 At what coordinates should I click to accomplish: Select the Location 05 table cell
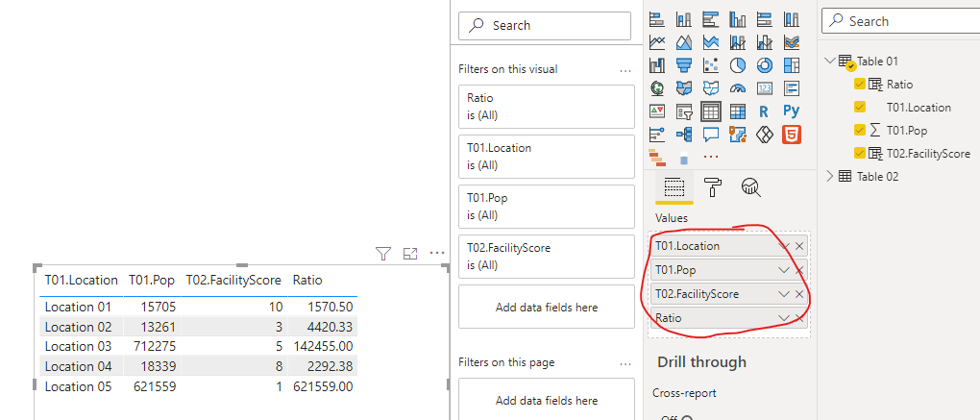pyautogui.click(x=78, y=386)
